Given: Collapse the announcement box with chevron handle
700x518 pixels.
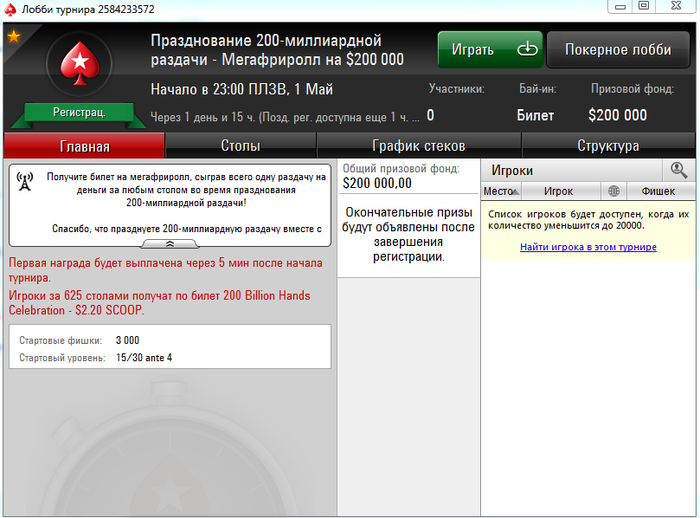Looking at the screenshot, I should [x=170, y=244].
